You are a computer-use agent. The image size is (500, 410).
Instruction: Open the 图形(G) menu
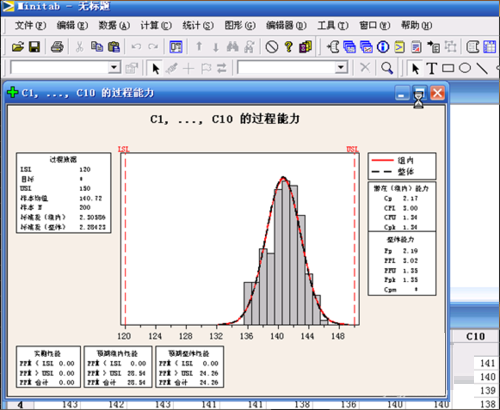[x=240, y=25]
